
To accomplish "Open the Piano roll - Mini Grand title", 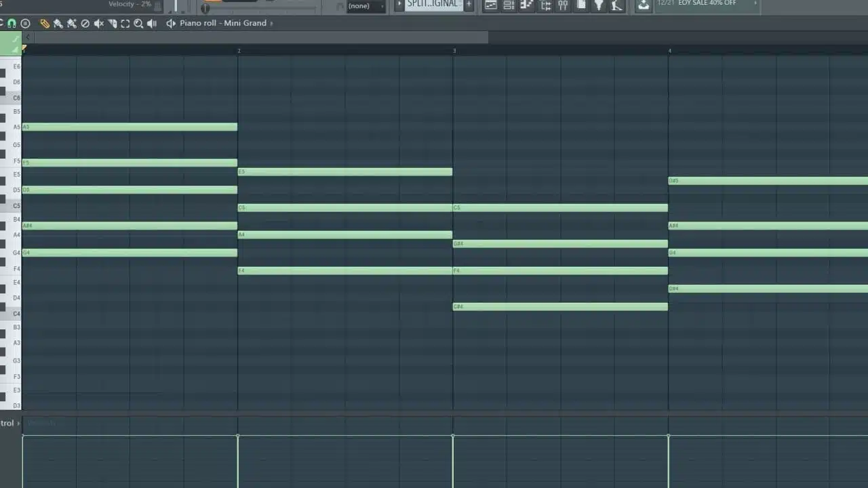I will (223, 23).
